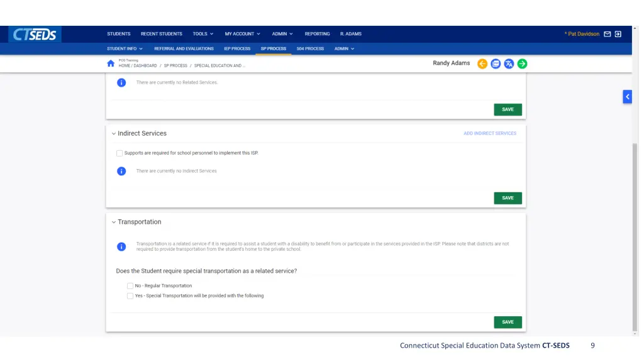Open the Tools dropdown menu
This screenshot has height=362, width=644.
(x=203, y=34)
